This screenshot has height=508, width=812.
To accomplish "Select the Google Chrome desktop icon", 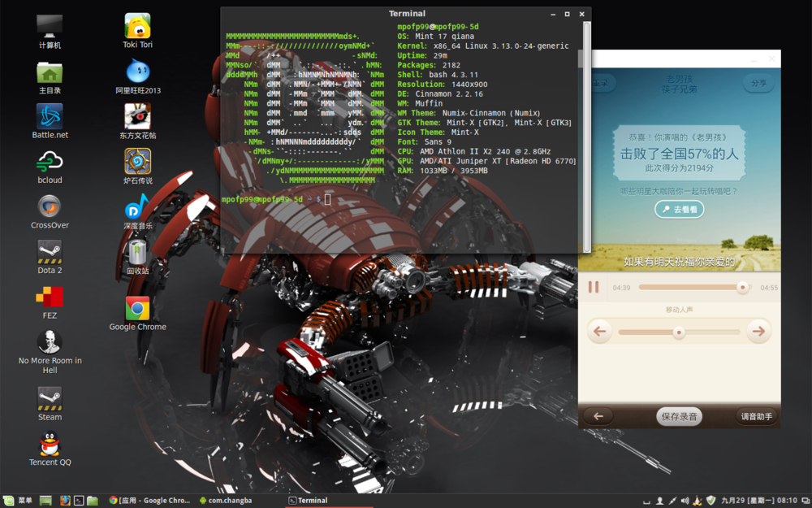I will point(138,314).
